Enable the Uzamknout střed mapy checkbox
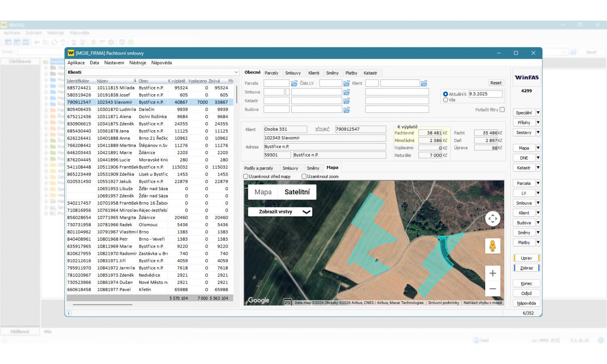607x364 pixels. [246, 176]
